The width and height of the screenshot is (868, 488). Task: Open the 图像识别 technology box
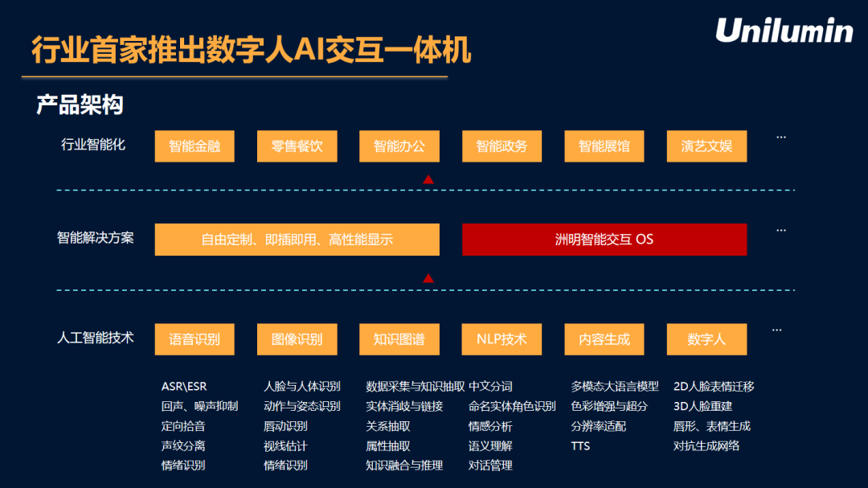pos(297,339)
